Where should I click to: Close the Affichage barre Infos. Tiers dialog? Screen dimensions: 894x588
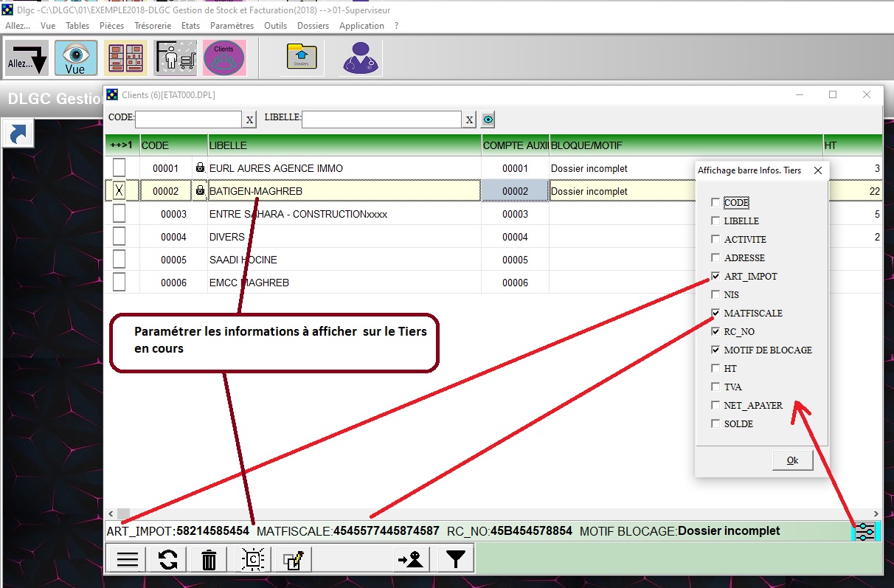[x=817, y=170]
